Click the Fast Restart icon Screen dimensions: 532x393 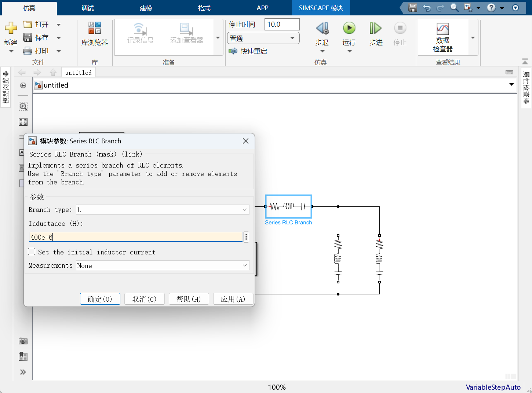coord(233,51)
